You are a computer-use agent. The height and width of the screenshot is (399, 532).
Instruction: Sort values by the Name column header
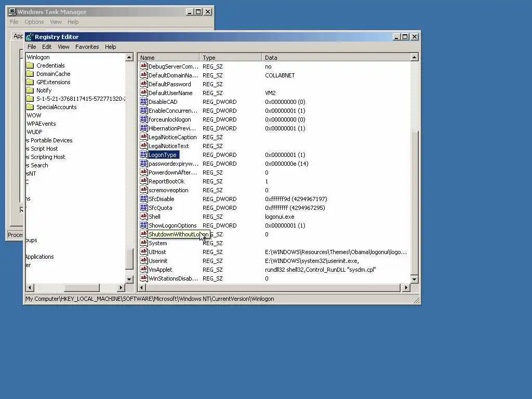[x=168, y=57]
